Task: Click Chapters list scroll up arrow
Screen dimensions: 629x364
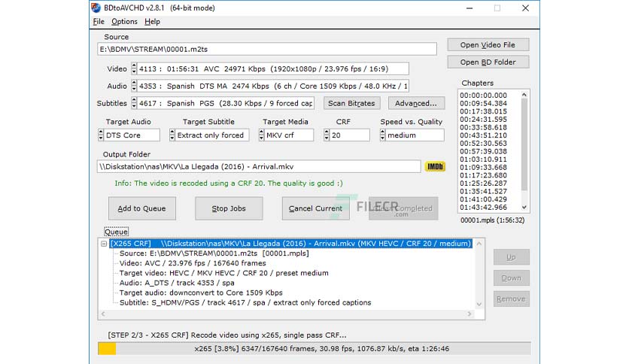Action: point(524,95)
